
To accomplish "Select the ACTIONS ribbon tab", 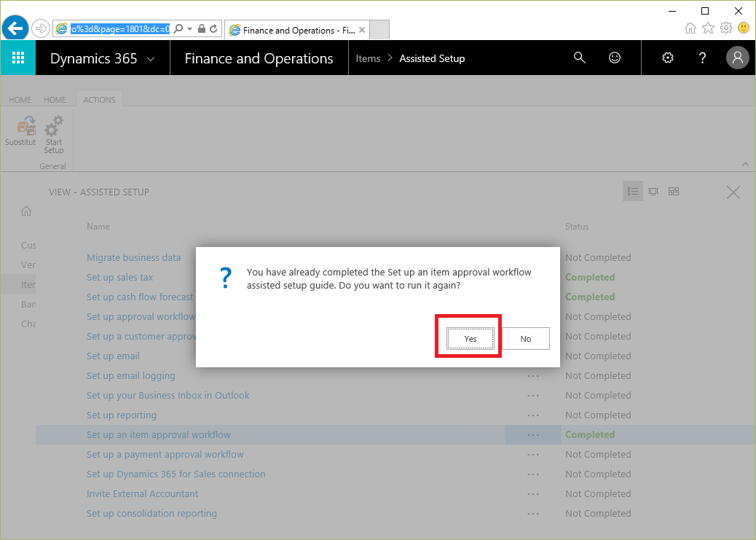I will [99, 100].
